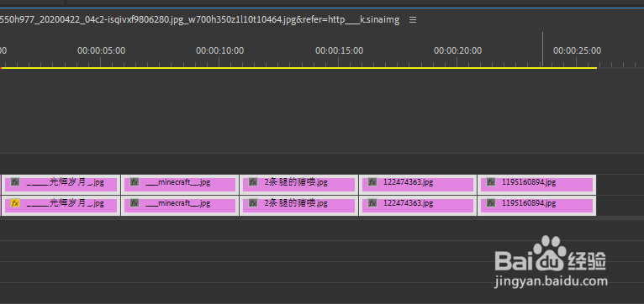Click time ruler at 00:00:20:00
The image size is (644, 304).
click(x=457, y=51)
